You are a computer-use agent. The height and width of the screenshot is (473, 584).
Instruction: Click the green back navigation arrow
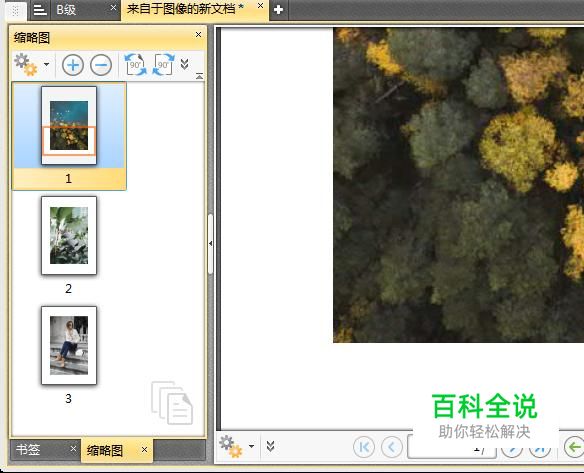tap(575, 447)
